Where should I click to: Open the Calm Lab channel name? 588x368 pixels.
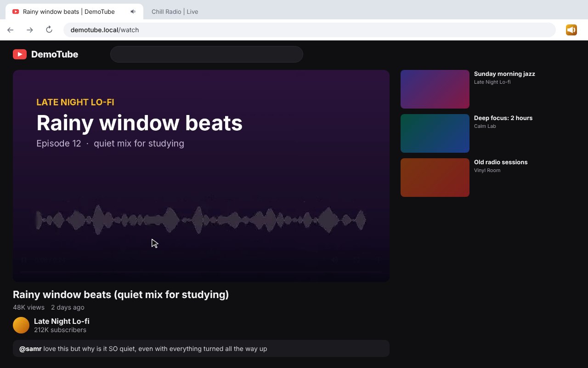[x=485, y=126]
